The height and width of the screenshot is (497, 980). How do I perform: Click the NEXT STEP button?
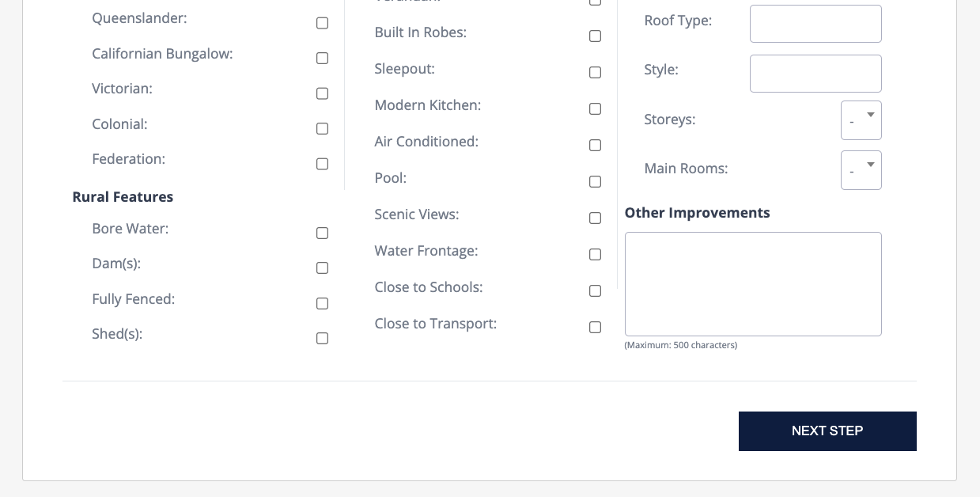[827, 431]
